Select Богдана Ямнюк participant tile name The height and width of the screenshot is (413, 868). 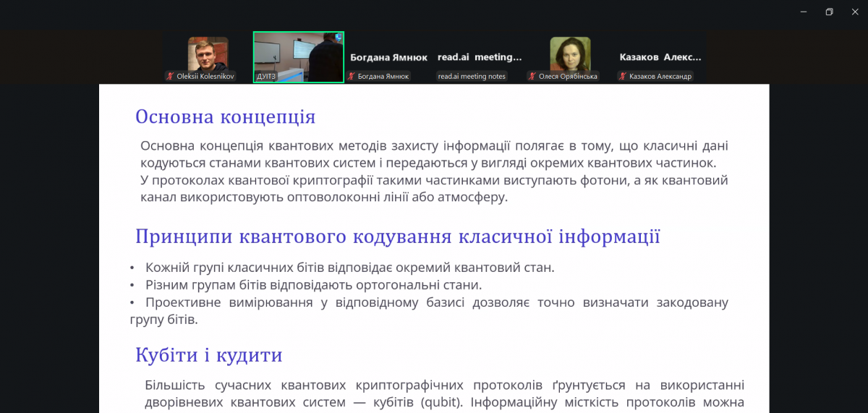[388, 57]
